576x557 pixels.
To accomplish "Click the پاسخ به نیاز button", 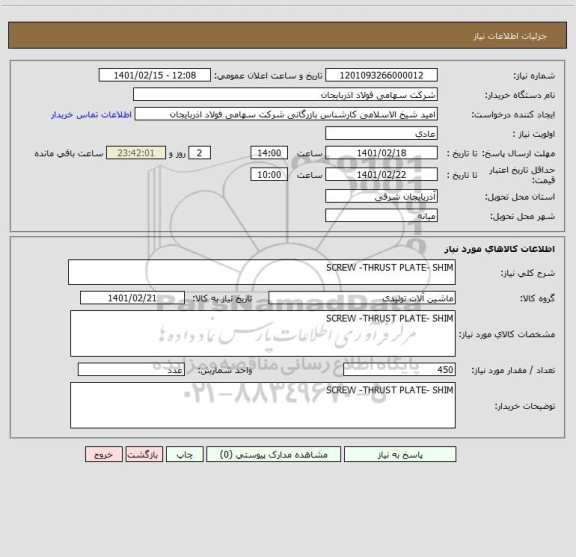I will coord(400,454).
